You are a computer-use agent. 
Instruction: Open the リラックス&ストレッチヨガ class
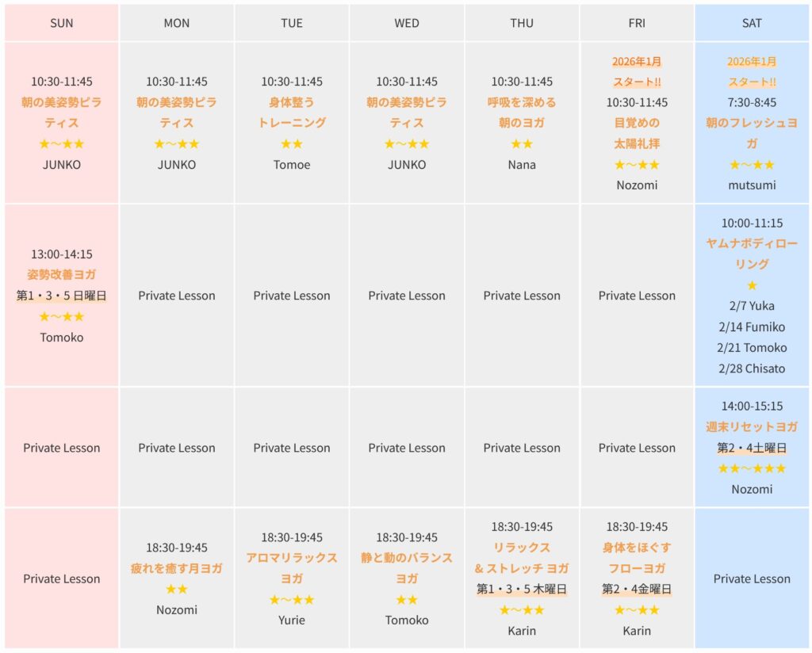522,558
